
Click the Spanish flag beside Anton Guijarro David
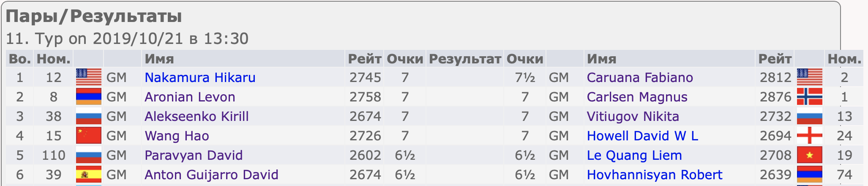coord(89,175)
